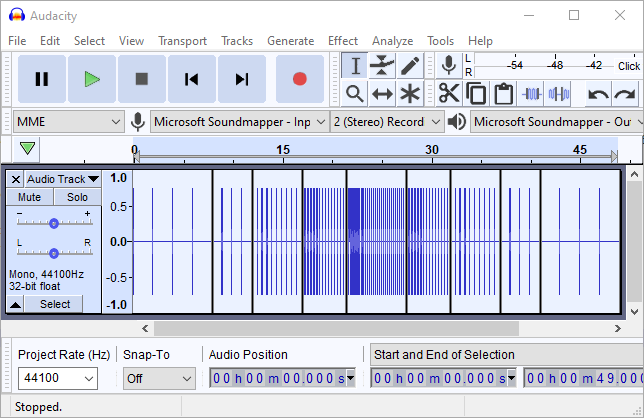Open the Audio Track name dropdown menu

(63, 179)
